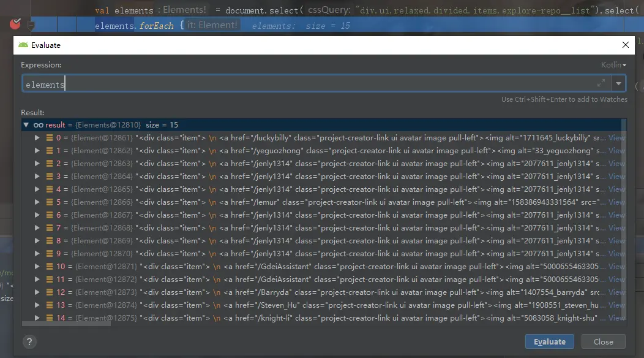
Task: Click 'val elements' in the editor code
Action: click(124, 10)
